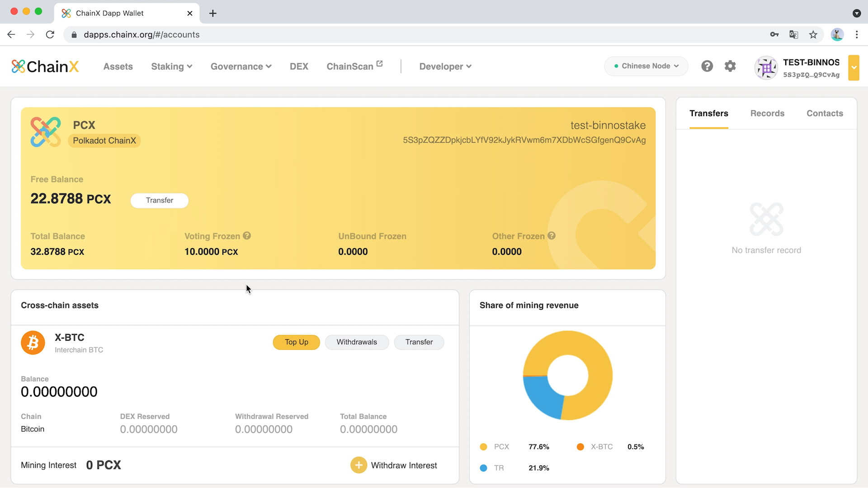Expand the yellow account switcher arrow
Image resolution: width=868 pixels, height=488 pixels.
[854, 68]
